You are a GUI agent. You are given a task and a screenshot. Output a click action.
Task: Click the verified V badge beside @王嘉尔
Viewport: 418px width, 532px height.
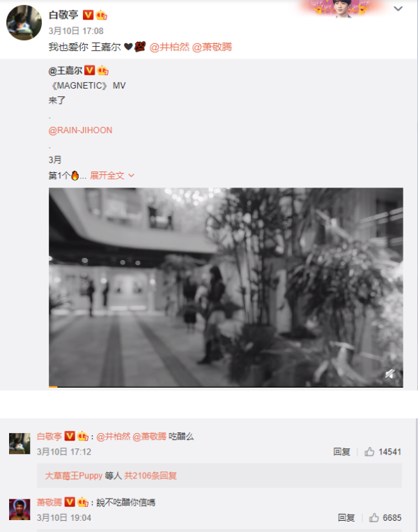[89, 70]
